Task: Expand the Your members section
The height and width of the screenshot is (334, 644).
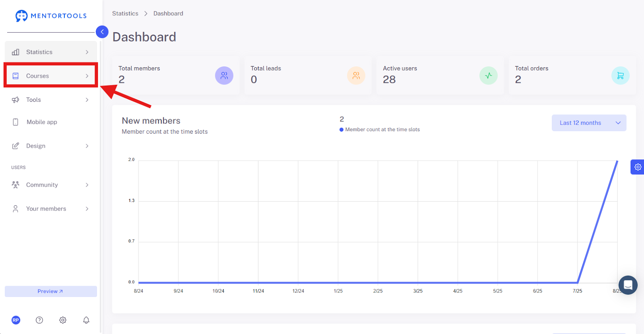Action: pos(51,209)
